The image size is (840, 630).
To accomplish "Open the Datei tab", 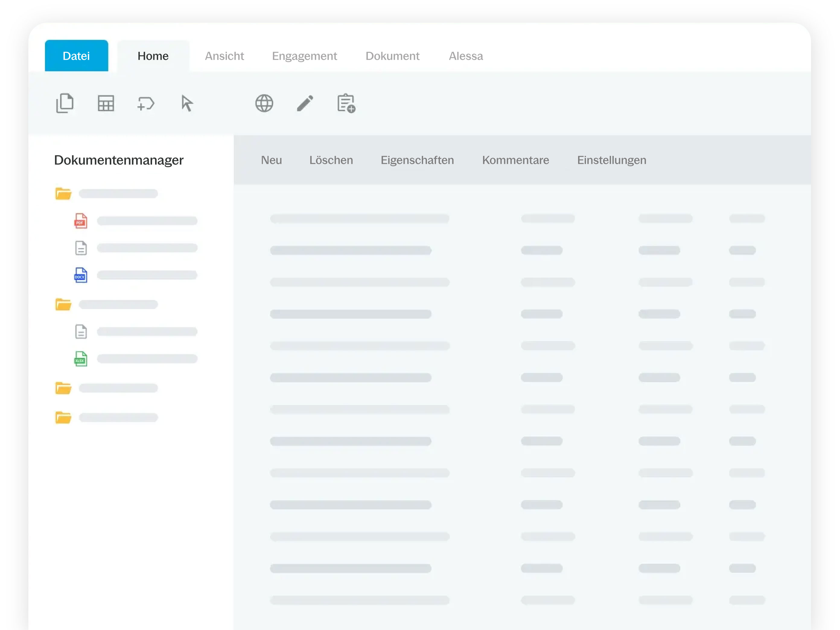I will coord(76,56).
